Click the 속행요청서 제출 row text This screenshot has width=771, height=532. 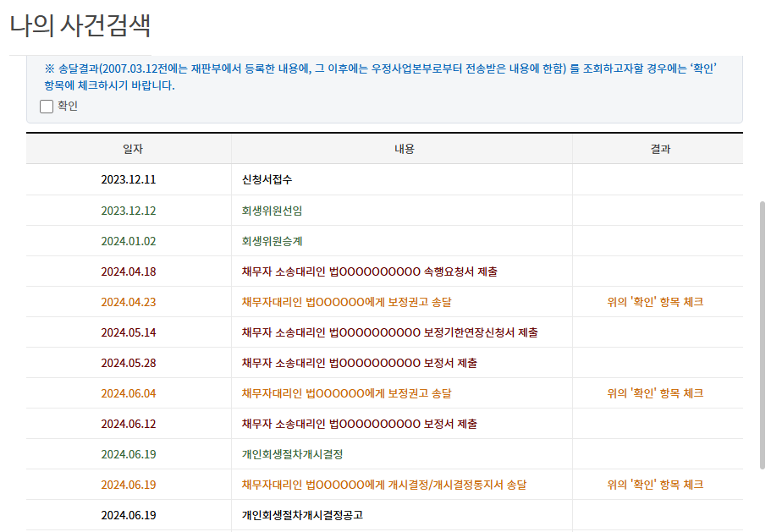[369, 271]
